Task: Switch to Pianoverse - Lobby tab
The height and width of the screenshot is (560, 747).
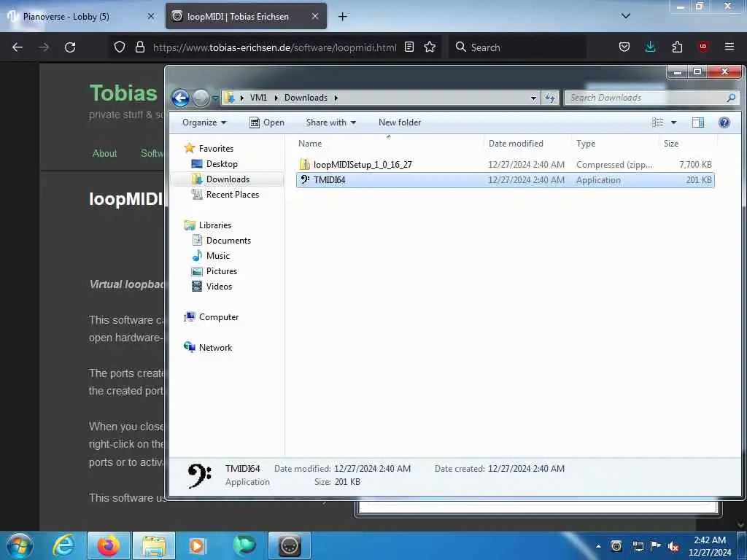Action: [x=81, y=17]
